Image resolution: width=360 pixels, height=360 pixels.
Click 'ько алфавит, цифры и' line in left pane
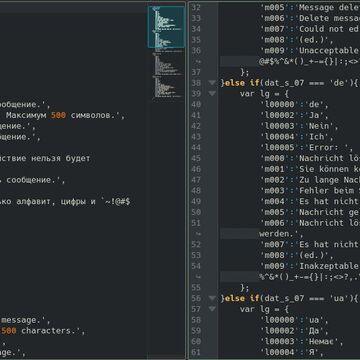pyautogui.click(x=48, y=202)
